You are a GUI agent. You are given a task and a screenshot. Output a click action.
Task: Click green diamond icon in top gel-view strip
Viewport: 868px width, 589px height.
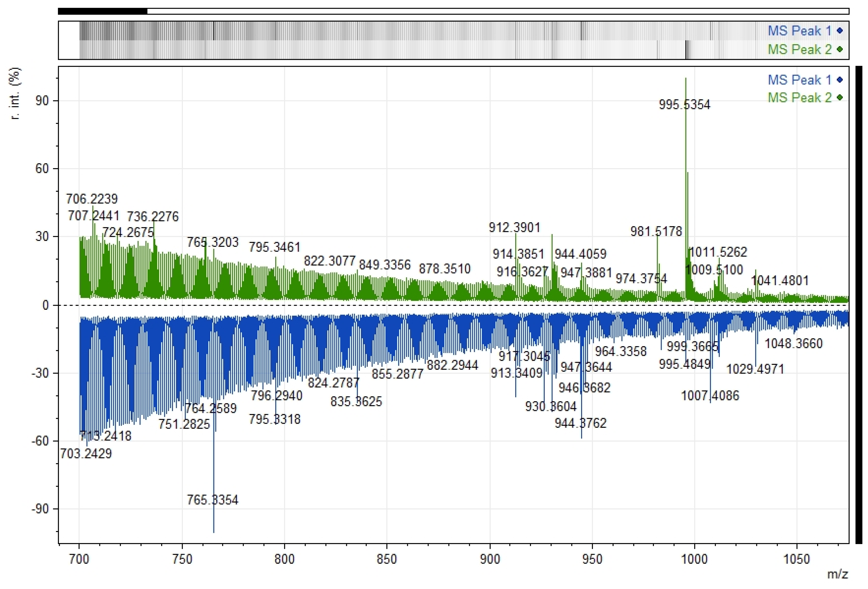840,49
